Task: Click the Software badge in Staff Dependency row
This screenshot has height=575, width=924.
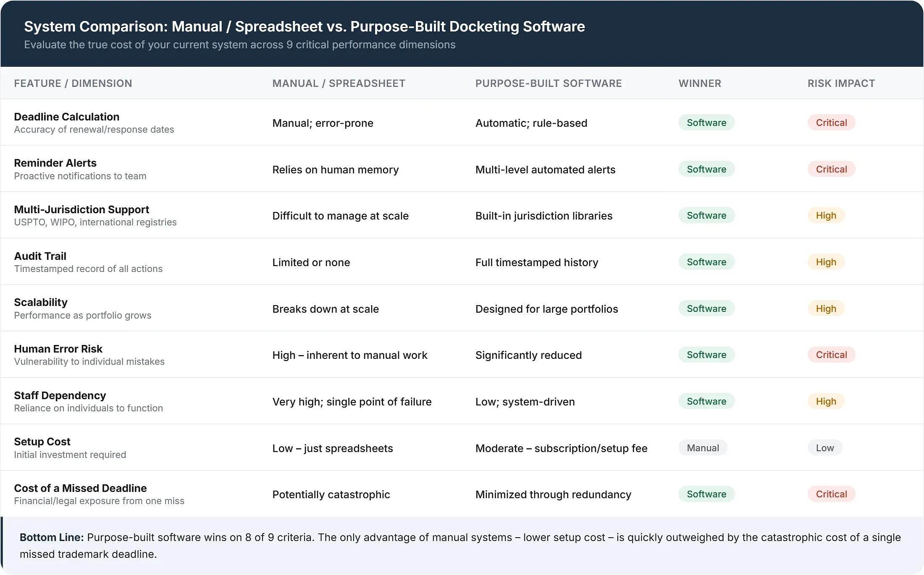Action: coord(706,401)
